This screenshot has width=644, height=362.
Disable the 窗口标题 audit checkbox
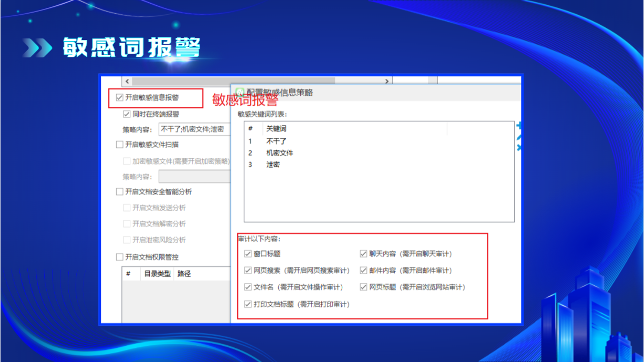pos(248,254)
